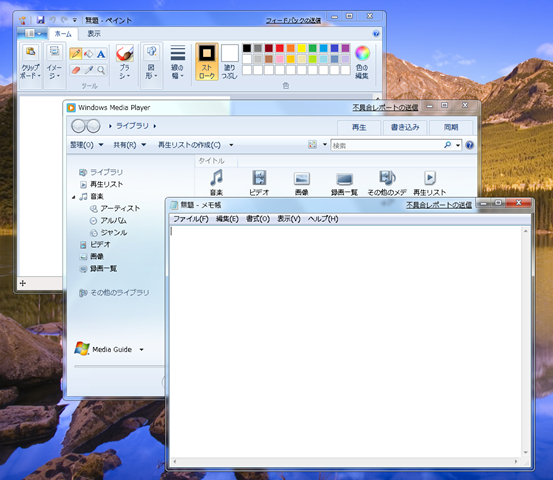Select the Color picker eyedropper in Paint
The width and height of the screenshot is (553, 480).
pos(89,70)
